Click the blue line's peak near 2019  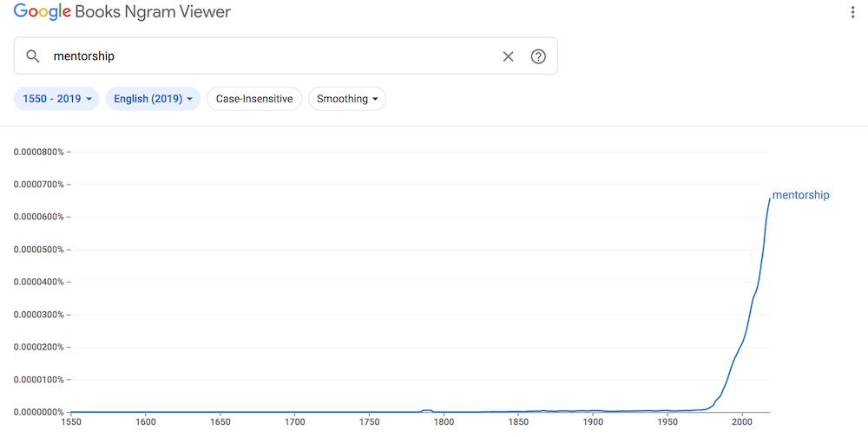769,198
